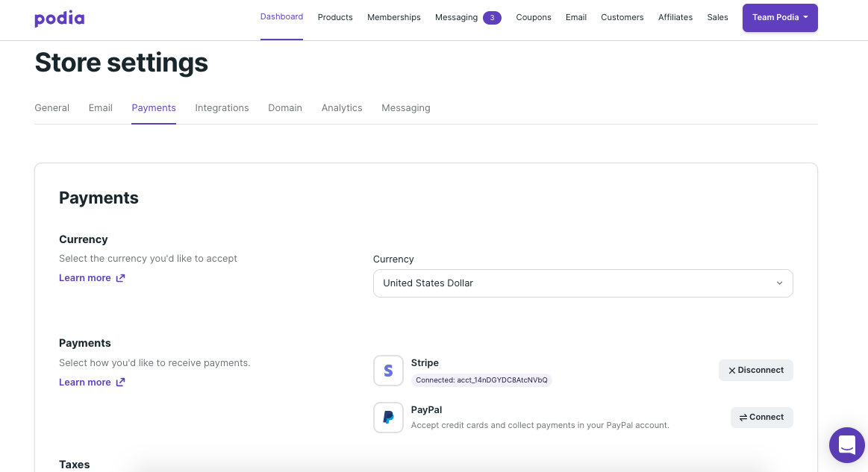Select the Stripe payment icon
Screen dimensions: 868x472
point(388,370)
